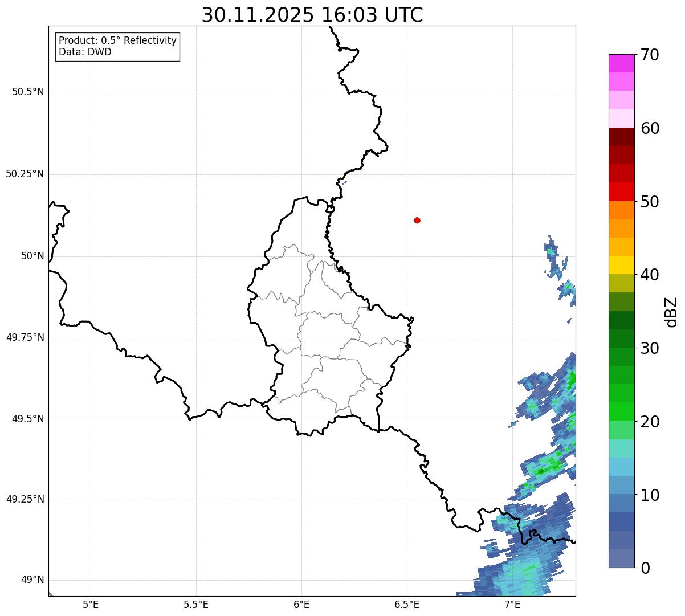Viewport: 685px width, 616px height.
Task: Click the 49.25°N latitude label
Action: (25, 500)
